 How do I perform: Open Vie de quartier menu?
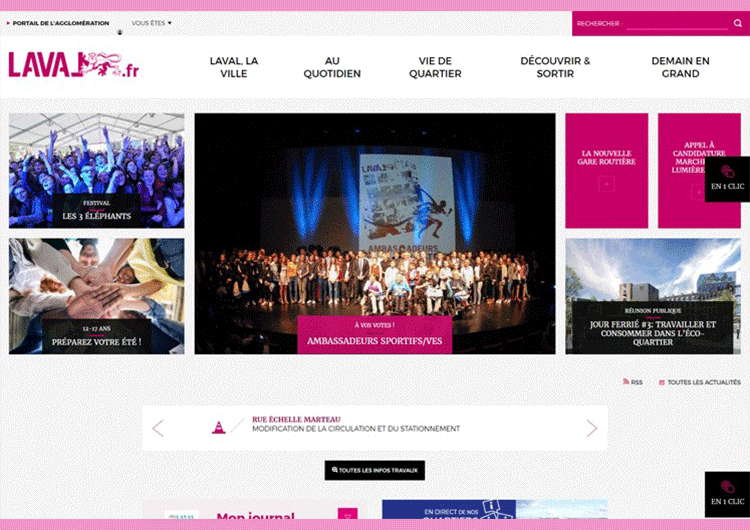click(x=435, y=67)
